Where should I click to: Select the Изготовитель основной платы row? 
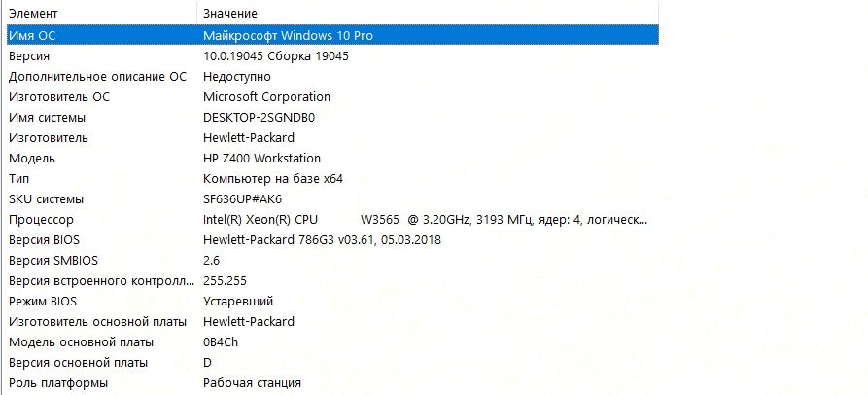96,322
